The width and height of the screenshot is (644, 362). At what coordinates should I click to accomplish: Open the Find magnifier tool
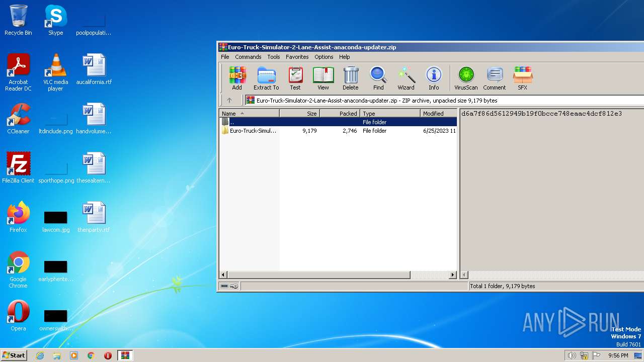pyautogui.click(x=378, y=78)
